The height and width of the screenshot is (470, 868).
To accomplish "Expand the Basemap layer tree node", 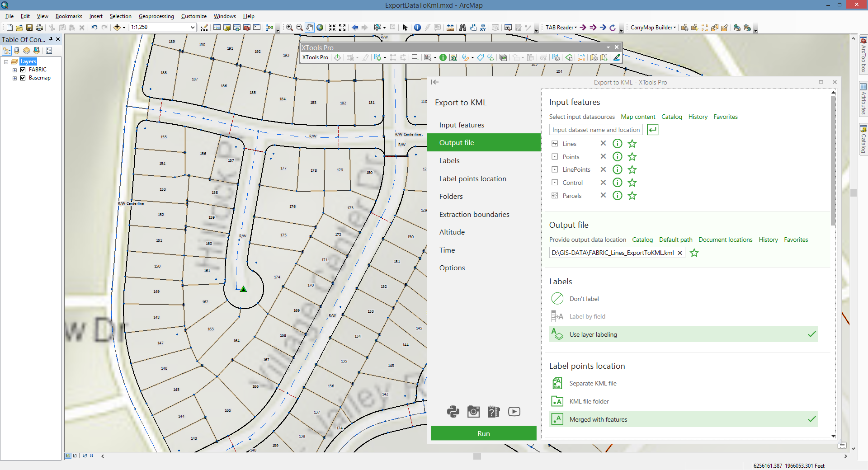I will tap(14, 78).
